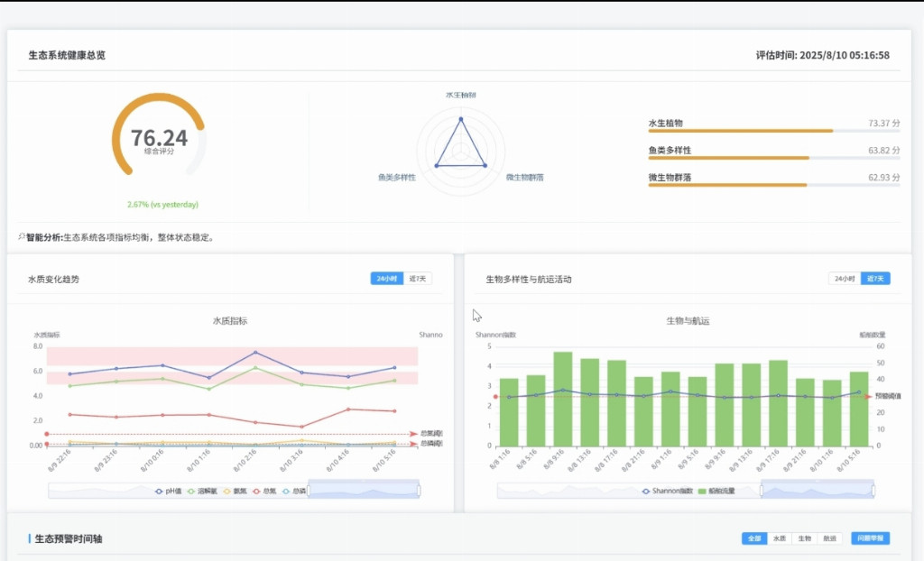
Task: Toggle the 船舶流量 green legend icon
Action: [701, 492]
